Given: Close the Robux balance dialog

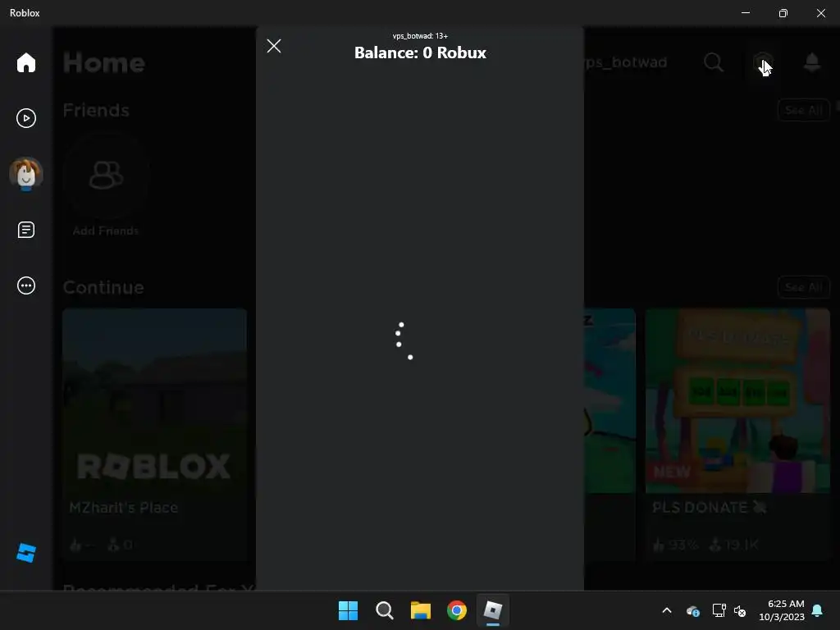Looking at the screenshot, I should [274, 46].
